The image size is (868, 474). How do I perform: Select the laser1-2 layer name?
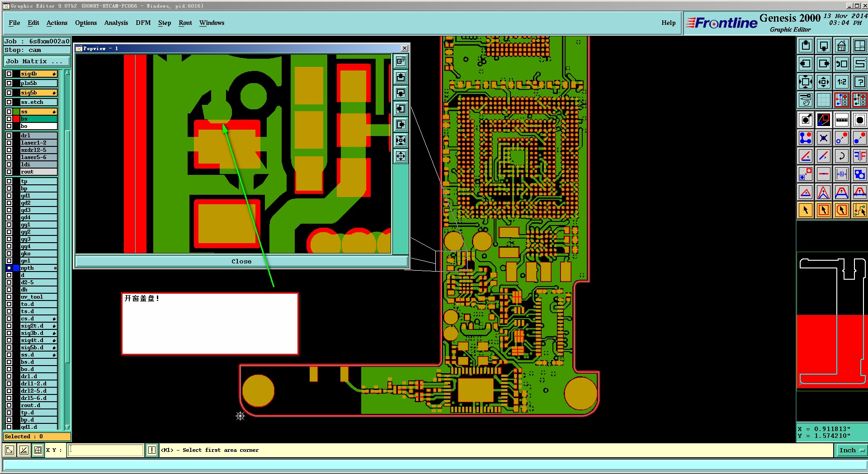click(38, 143)
